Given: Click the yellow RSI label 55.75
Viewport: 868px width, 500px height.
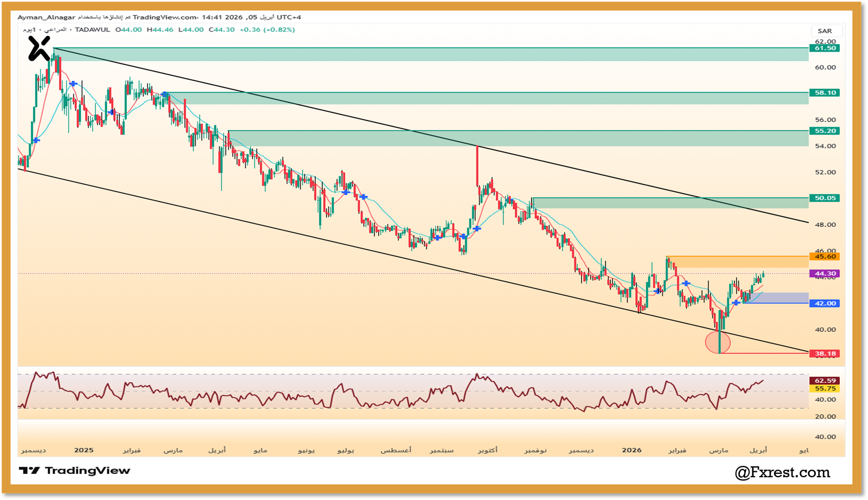Looking at the screenshot, I should [825, 389].
